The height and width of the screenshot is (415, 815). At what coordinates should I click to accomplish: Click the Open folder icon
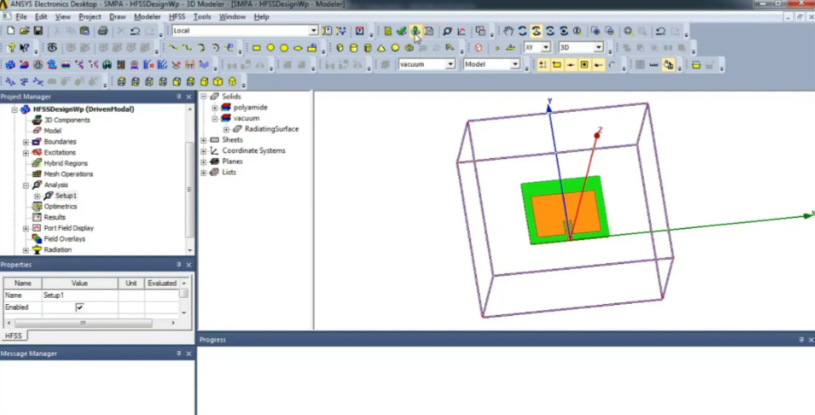point(24,31)
